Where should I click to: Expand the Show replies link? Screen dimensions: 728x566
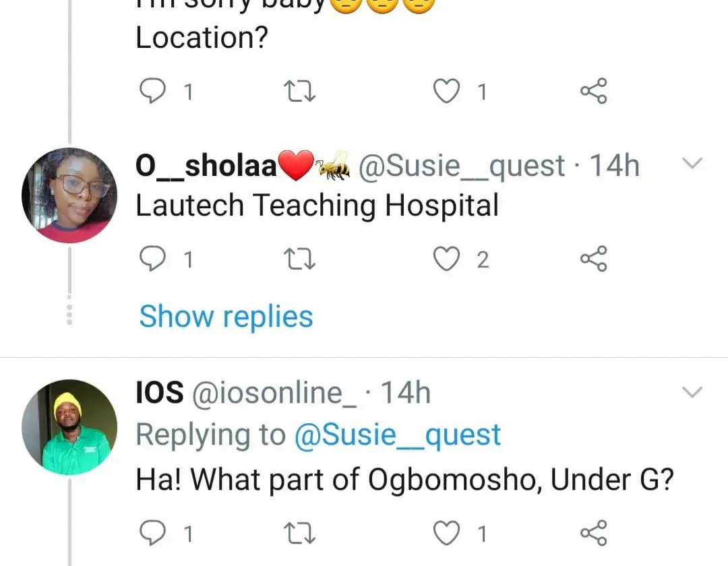coord(226,317)
